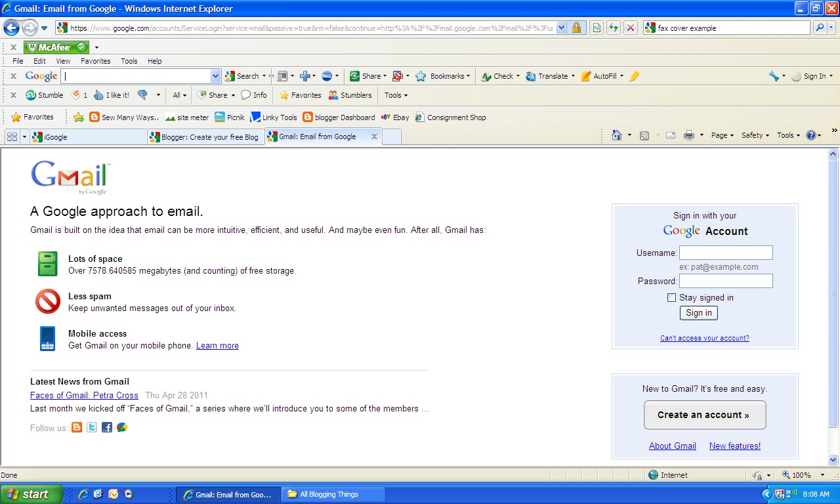Open 'All Blogging Things' taskbar folder
840x504 pixels.
click(333, 494)
